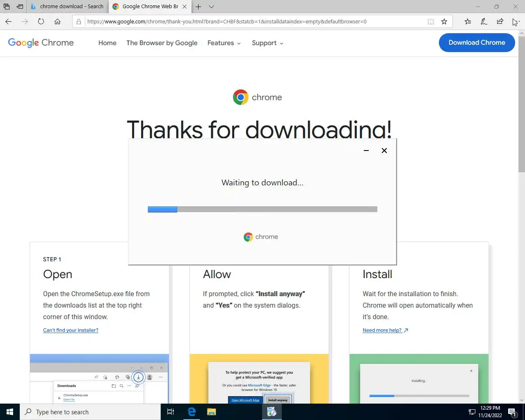Open the Home menu item
525x420 pixels.
(x=107, y=43)
